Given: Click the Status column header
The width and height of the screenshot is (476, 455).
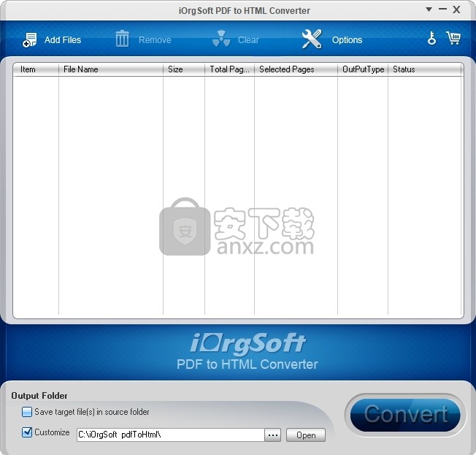Looking at the screenshot, I should coord(424,69).
